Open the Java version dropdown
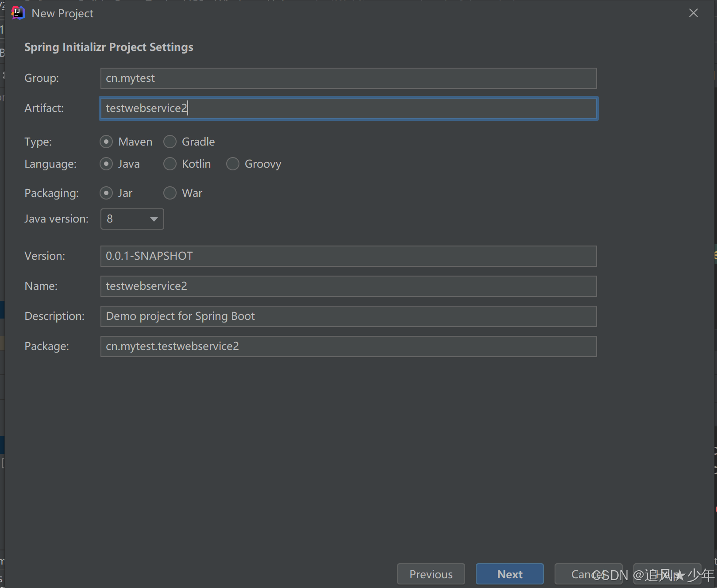 (x=132, y=219)
